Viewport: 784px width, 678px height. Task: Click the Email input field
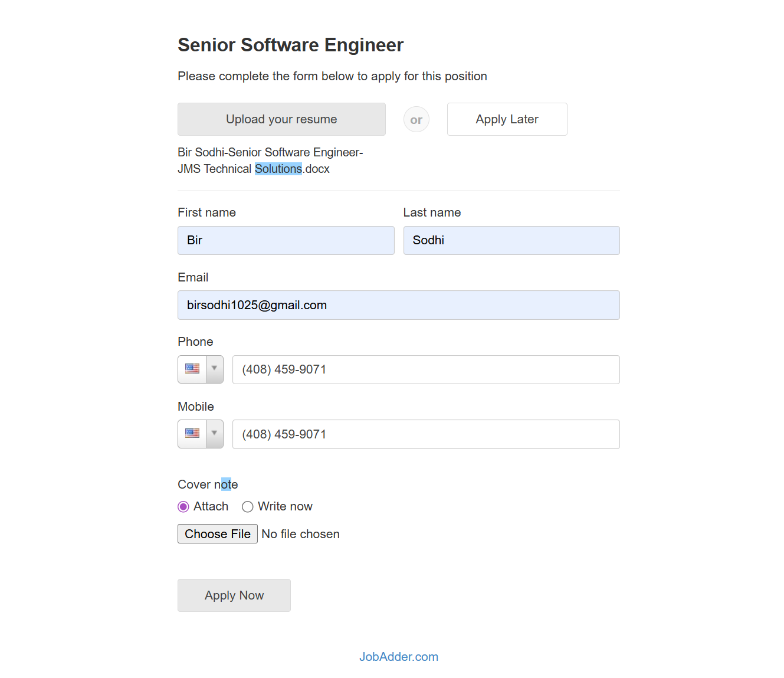(398, 305)
